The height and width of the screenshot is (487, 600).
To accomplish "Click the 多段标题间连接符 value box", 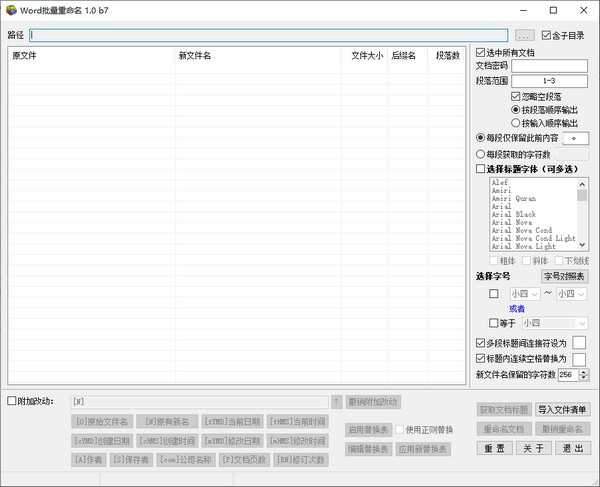I will pos(579,343).
